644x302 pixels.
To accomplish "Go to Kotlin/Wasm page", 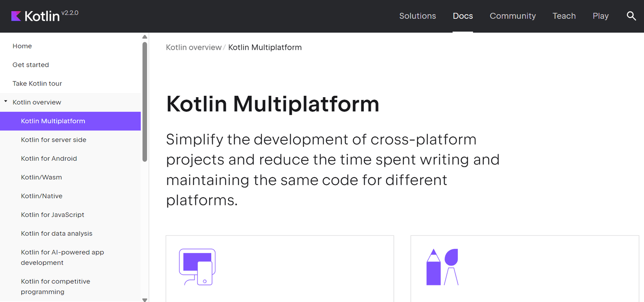I will click(x=70, y=177).
